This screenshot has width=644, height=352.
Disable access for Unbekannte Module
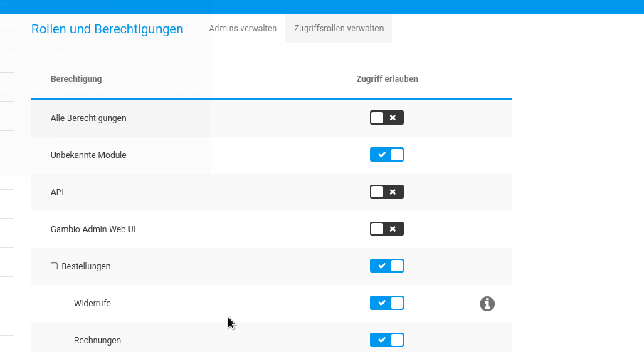(386, 155)
